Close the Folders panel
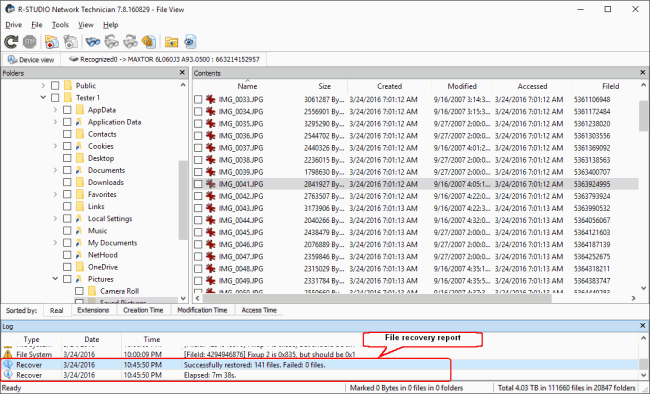Viewport: 650px width, 394px height. pyautogui.click(x=182, y=73)
